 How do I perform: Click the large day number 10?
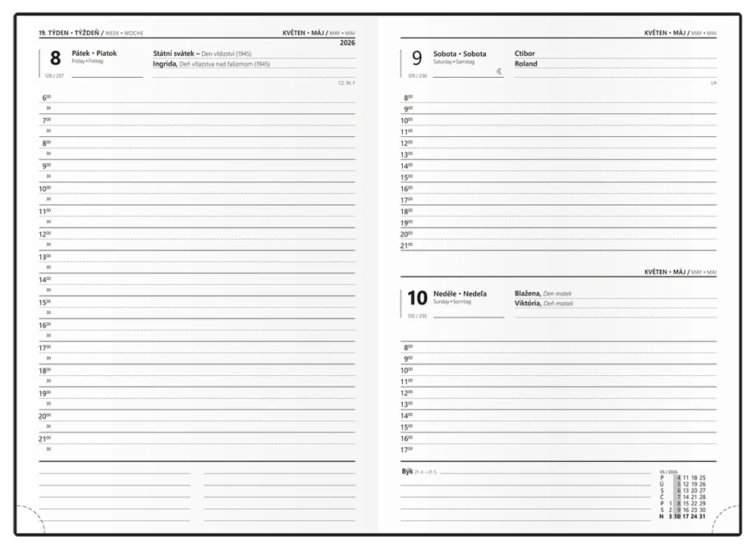coord(417,298)
